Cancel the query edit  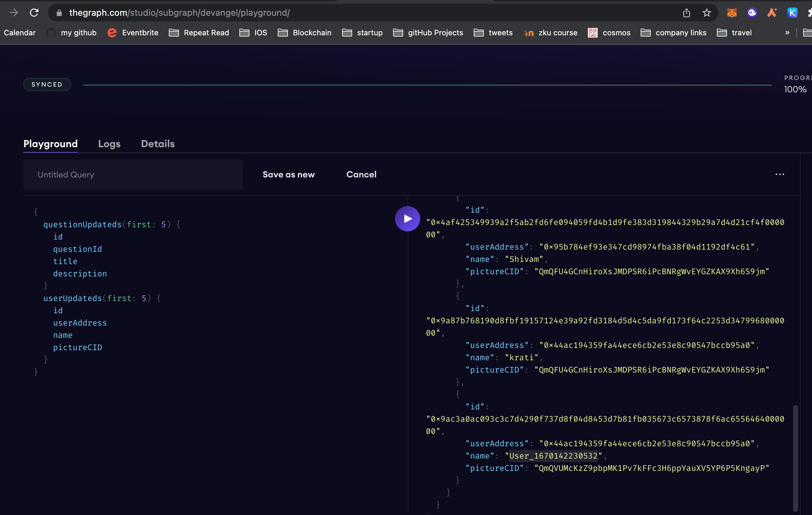(361, 175)
